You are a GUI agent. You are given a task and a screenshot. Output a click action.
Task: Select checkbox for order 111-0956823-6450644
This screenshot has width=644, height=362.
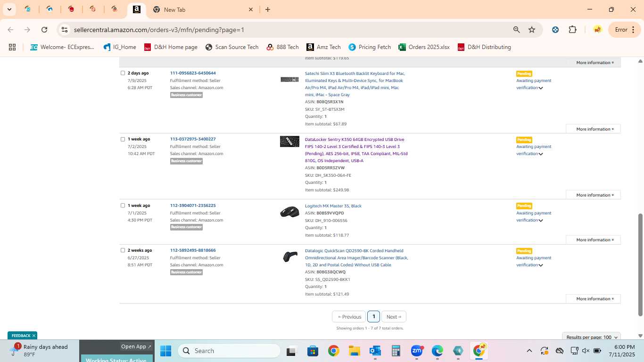pyautogui.click(x=123, y=73)
